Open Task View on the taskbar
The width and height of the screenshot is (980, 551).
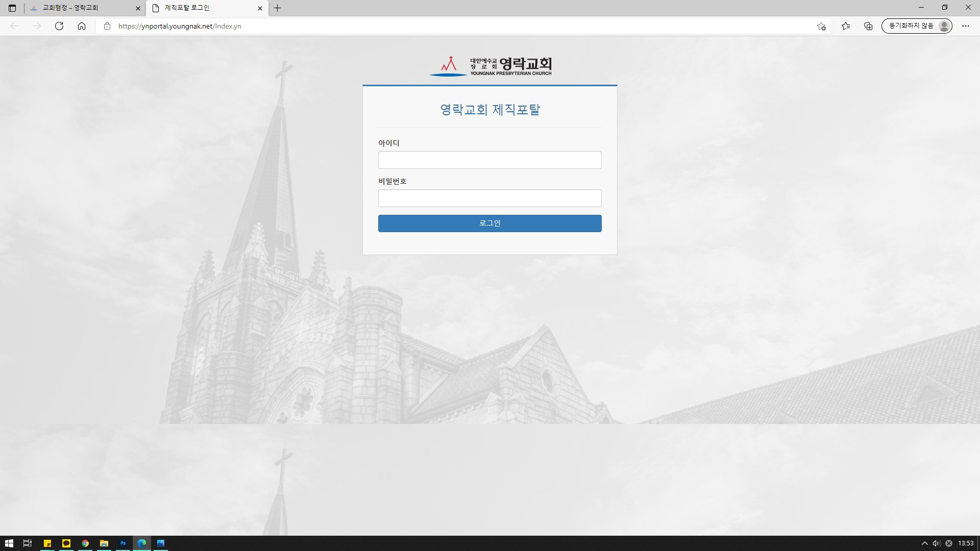(27, 543)
